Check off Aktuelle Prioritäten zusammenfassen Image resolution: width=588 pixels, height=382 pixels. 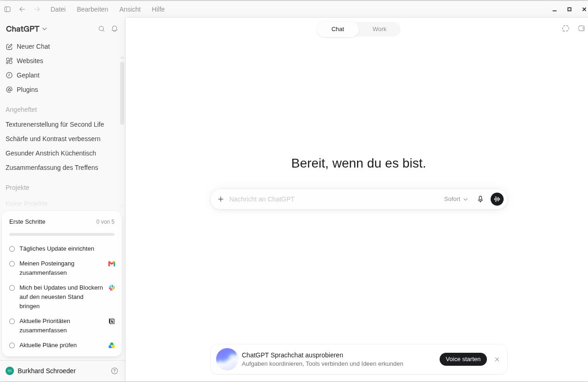pyautogui.click(x=12, y=321)
